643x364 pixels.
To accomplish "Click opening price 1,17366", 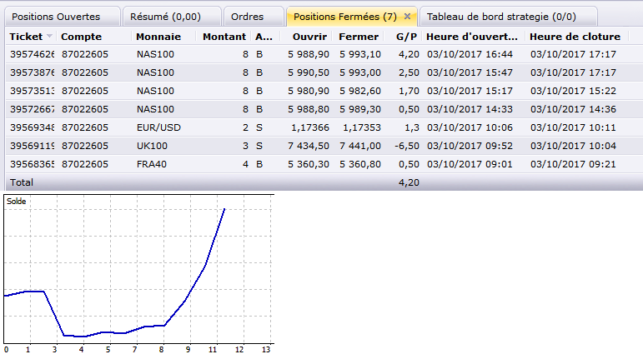I will (x=310, y=127).
